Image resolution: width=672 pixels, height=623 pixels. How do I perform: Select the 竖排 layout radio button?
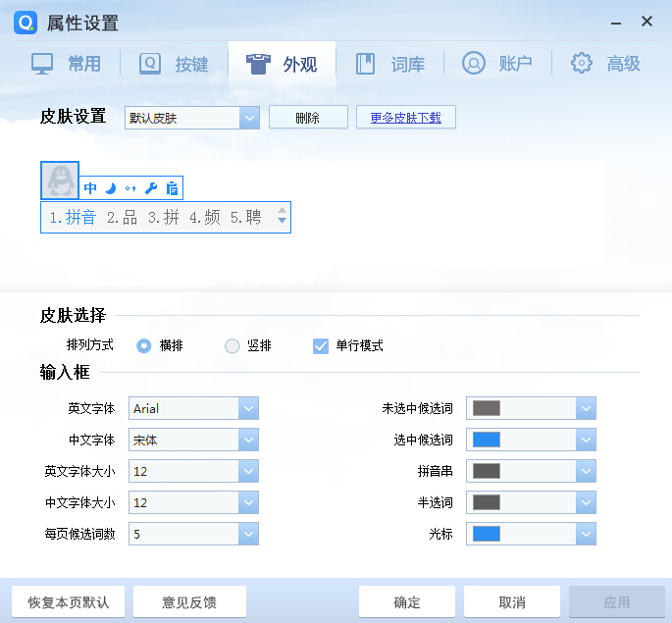tap(233, 345)
